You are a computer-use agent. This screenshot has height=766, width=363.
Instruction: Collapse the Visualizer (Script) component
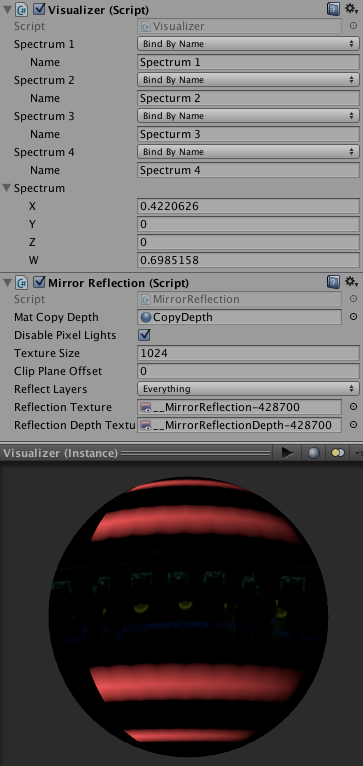pos(7,9)
